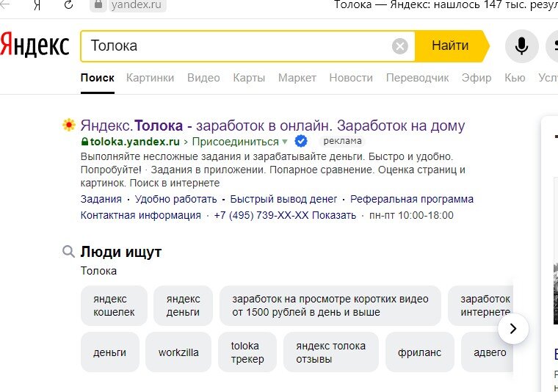Open Yandex home via Я browser icon
This screenshot has height=392, width=558.
point(37,5)
